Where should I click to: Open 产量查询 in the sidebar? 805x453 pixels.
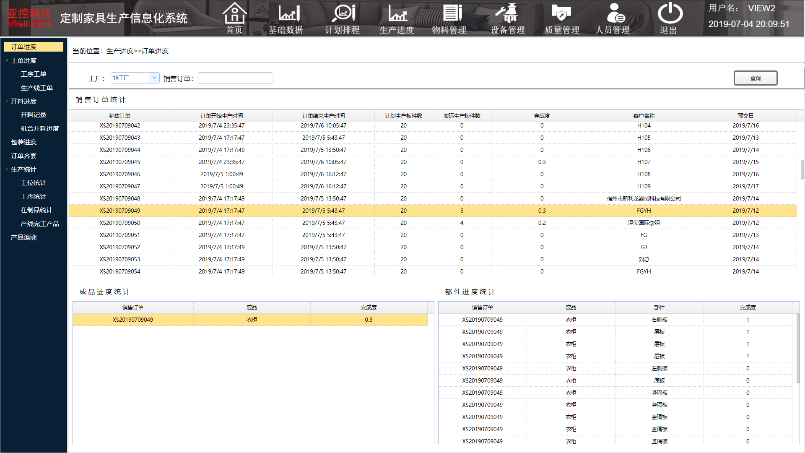click(24, 237)
